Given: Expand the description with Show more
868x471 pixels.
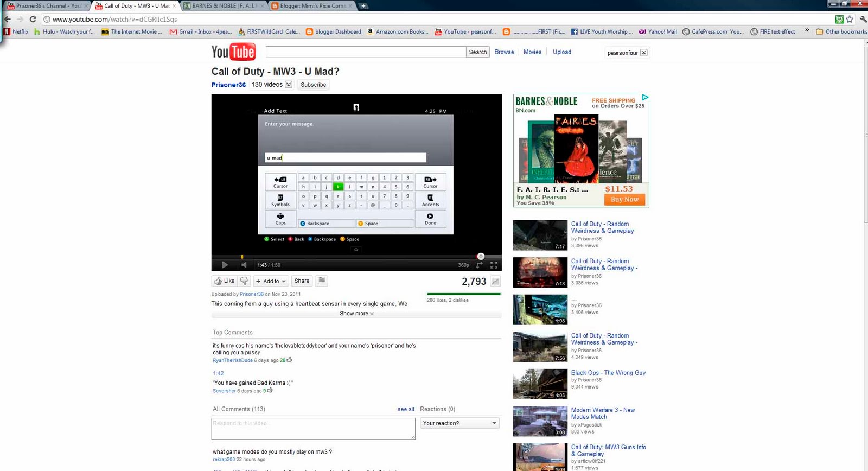Looking at the screenshot, I should pyautogui.click(x=356, y=314).
